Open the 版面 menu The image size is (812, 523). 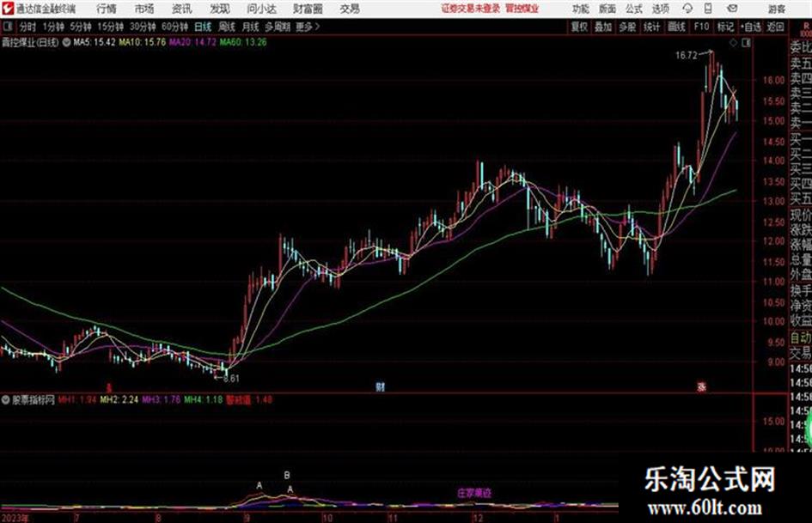[607, 9]
